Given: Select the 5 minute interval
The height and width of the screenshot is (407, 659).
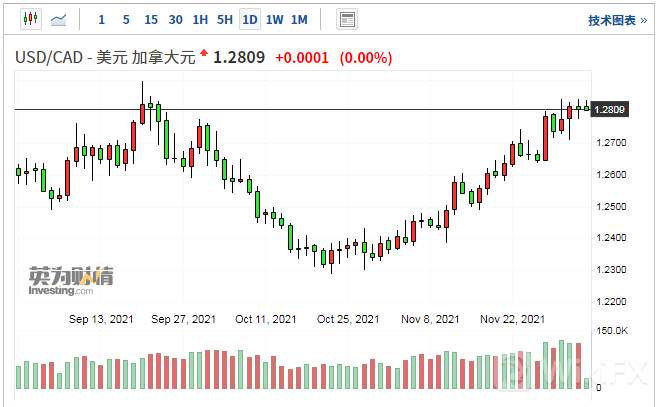Looking at the screenshot, I should 125,19.
